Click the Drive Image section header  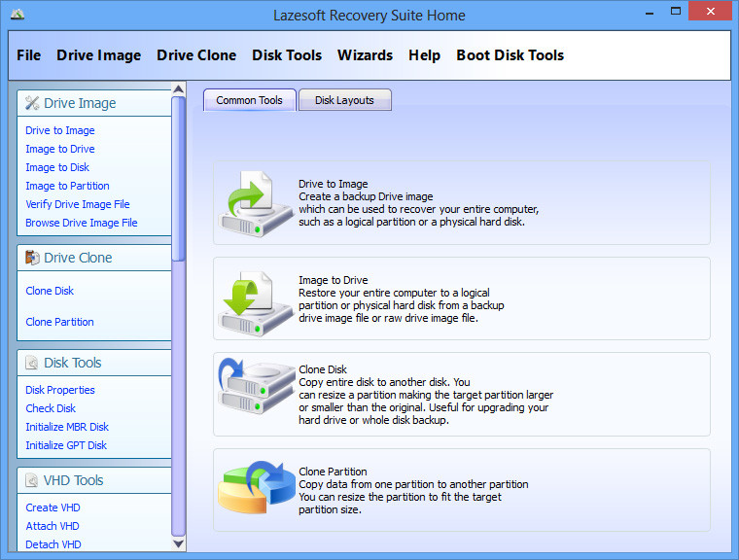(94, 103)
